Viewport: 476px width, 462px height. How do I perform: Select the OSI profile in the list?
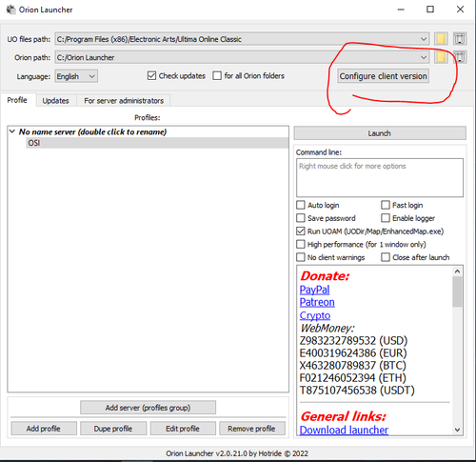tap(157, 143)
